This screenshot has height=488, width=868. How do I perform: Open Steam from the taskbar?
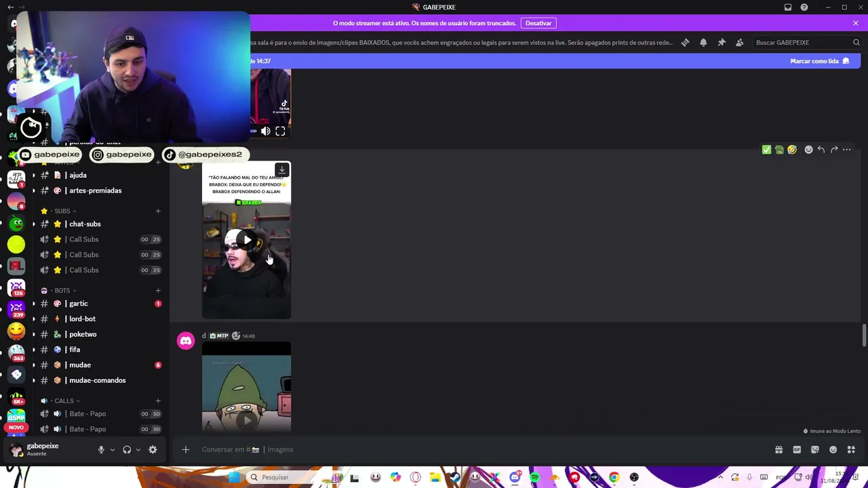point(455,477)
